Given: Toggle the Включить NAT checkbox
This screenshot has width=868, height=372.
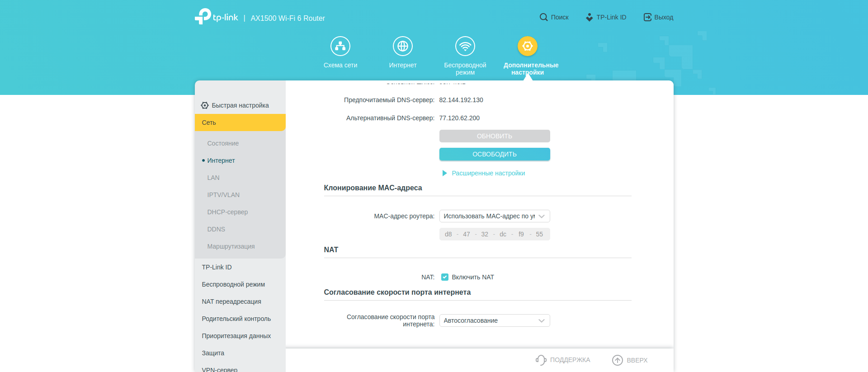Looking at the screenshot, I should point(445,277).
